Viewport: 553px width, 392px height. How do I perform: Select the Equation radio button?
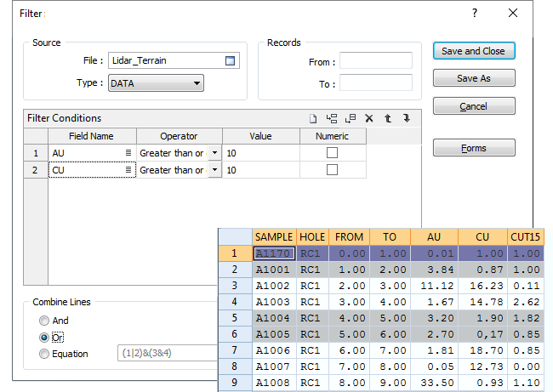(44, 354)
